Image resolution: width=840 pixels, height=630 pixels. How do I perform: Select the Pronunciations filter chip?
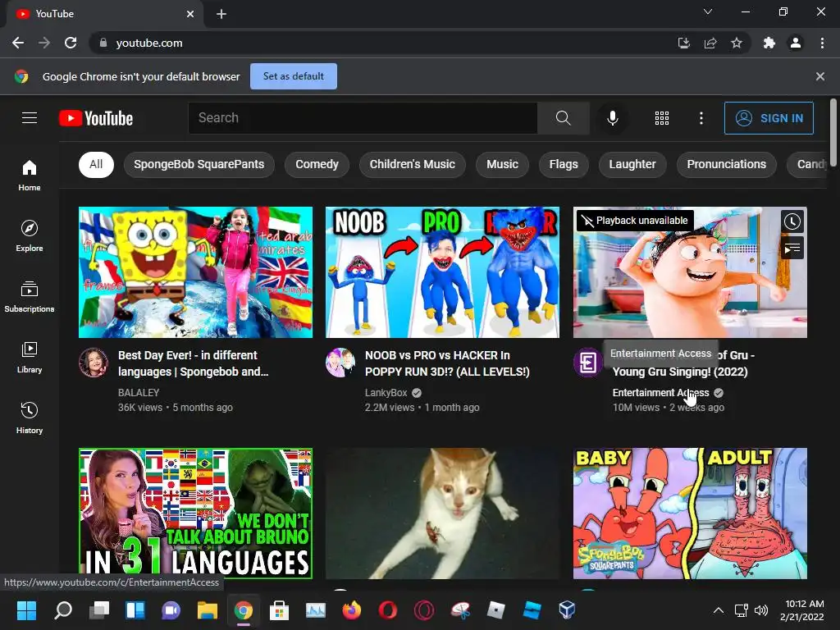(x=727, y=164)
